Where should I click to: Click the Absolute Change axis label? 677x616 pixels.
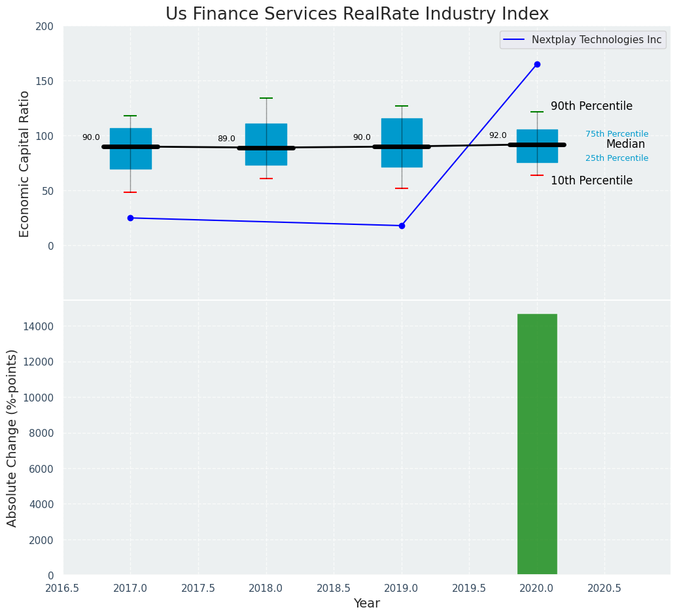tap(12, 438)
